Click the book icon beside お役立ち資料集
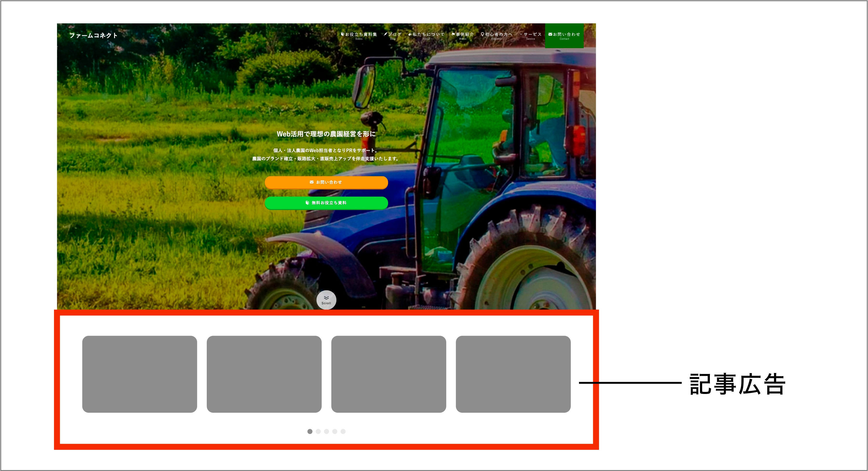 pos(342,34)
